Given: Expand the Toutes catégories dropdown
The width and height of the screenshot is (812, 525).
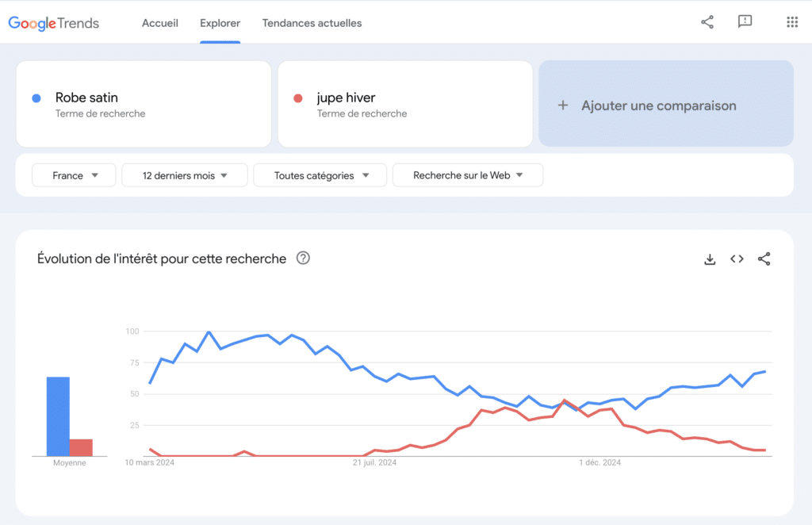Looking at the screenshot, I should (x=320, y=175).
